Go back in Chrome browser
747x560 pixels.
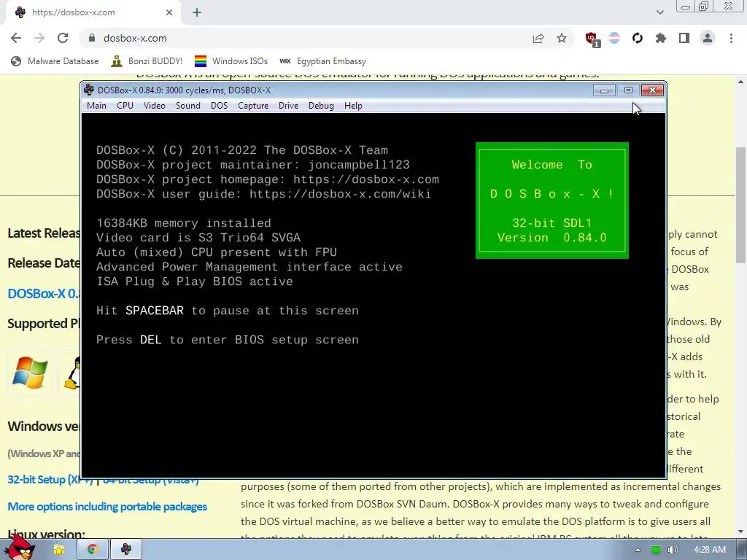point(16,38)
